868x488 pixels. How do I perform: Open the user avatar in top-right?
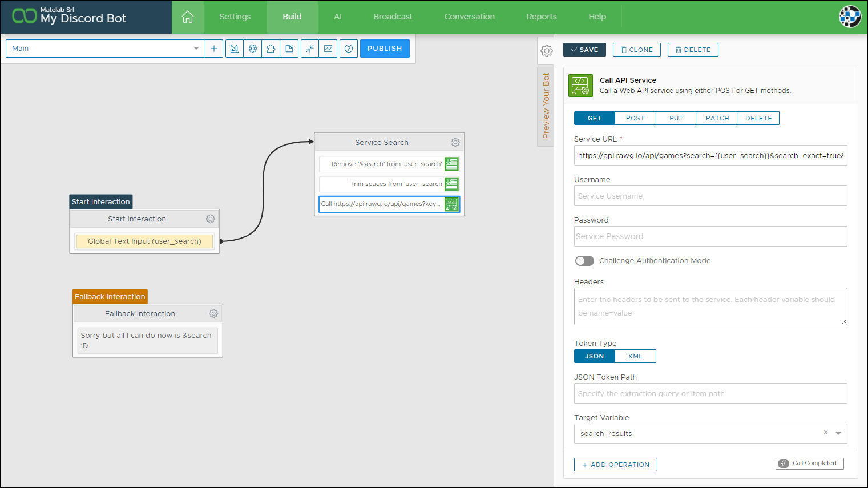click(x=850, y=17)
